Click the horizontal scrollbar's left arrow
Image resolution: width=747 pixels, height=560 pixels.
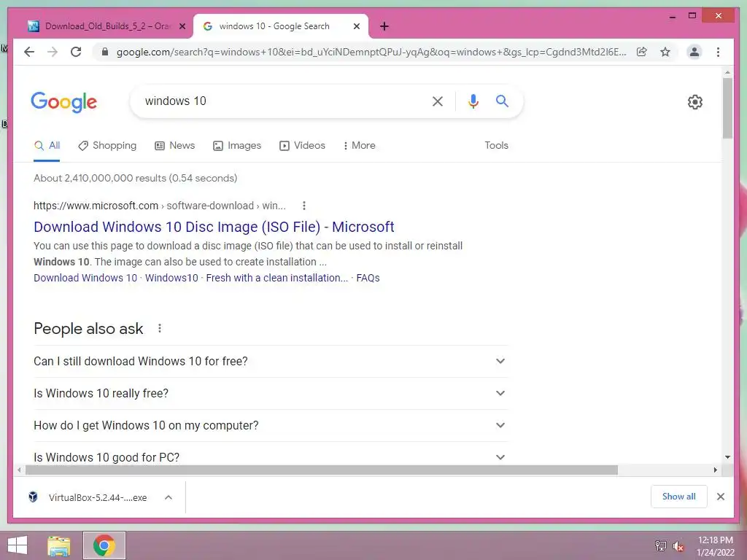[19, 470]
